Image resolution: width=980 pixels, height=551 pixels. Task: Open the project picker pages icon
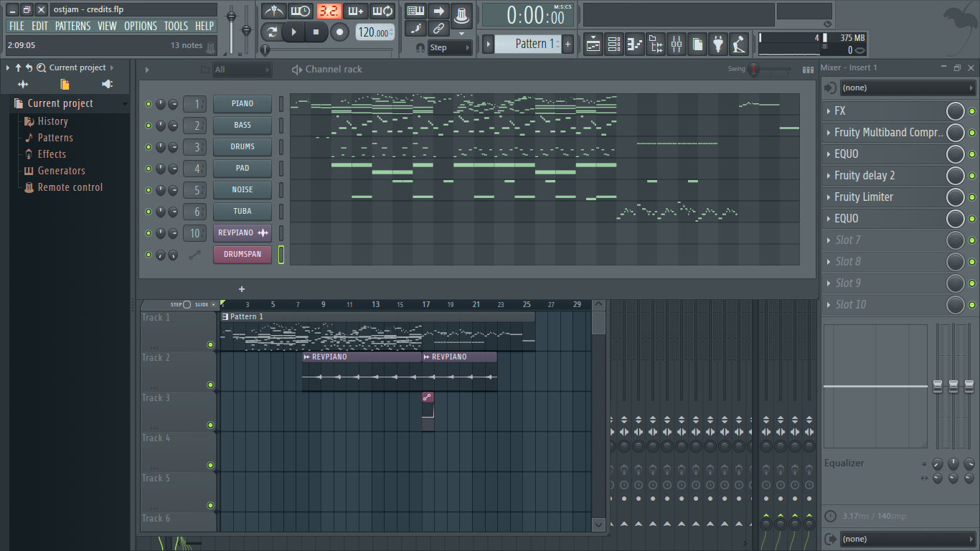click(x=697, y=44)
